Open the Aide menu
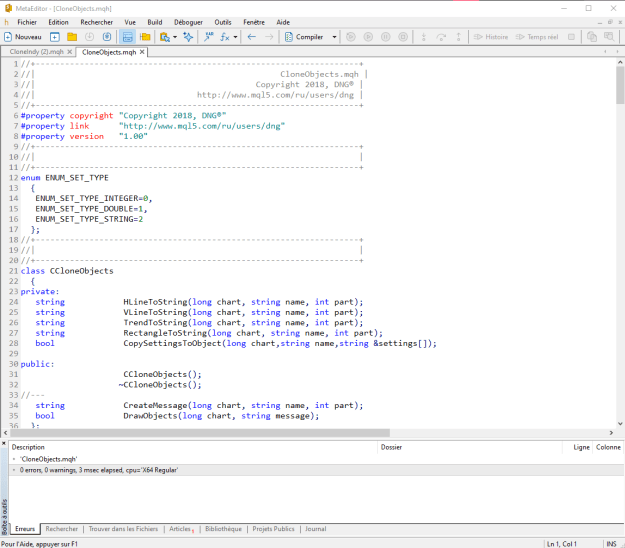The height and width of the screenshot is (548, 625). [x=283, y=22]
